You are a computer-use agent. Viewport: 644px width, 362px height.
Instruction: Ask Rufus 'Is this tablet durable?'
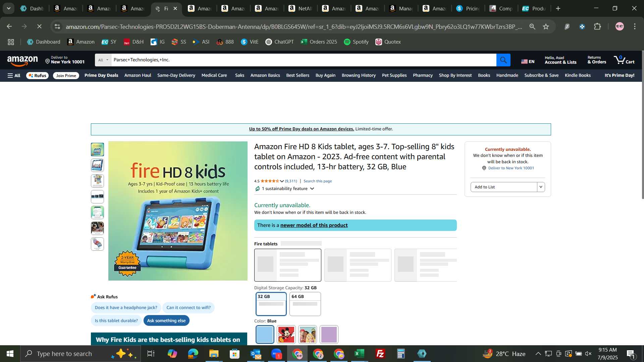pyautogui.click(x=116, y=321)
